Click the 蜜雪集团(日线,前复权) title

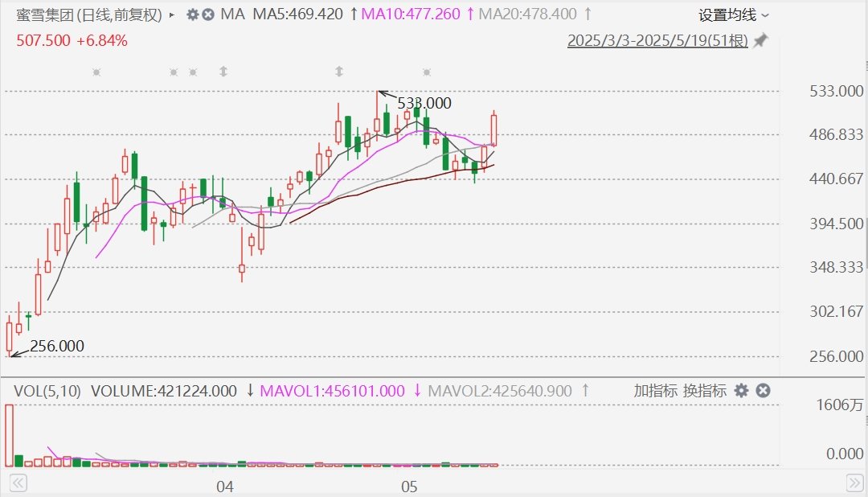(89, 15)
